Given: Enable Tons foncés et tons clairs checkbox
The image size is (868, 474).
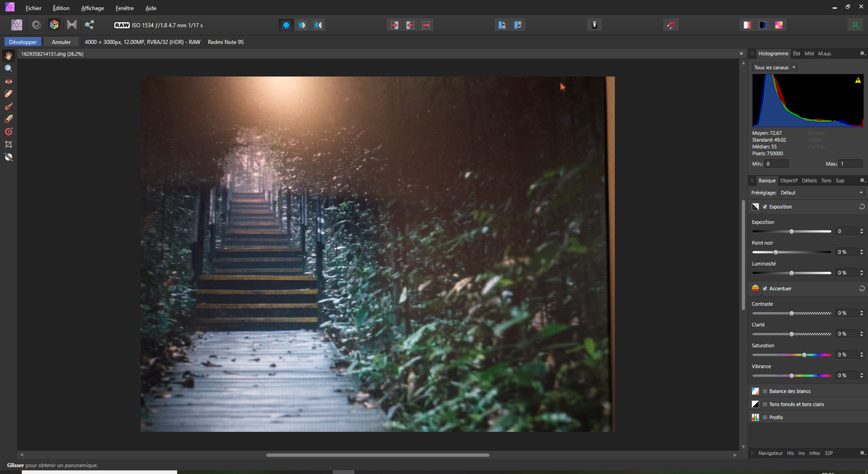Looking at the screenshot, I should coord(765,404).
